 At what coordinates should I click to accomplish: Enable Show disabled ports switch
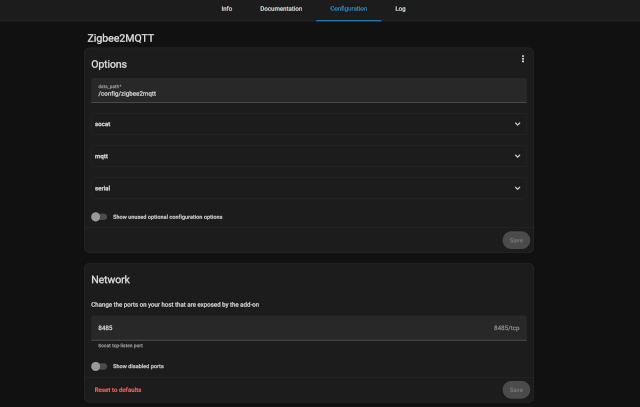pyautogui.click(x=99, y=366)
